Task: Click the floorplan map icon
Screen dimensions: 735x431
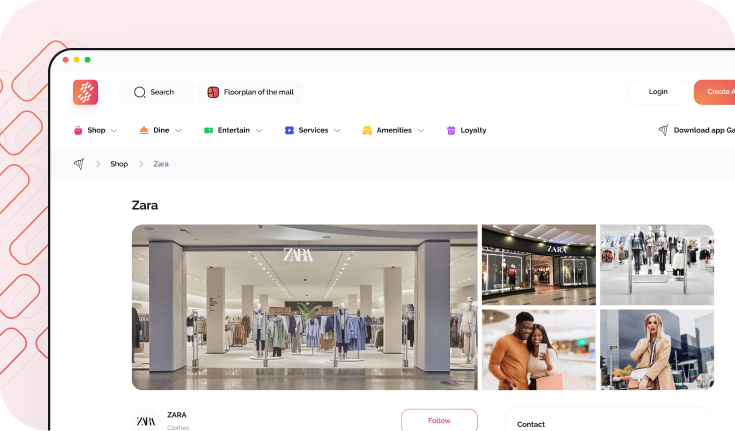Action: (x=213, y=92)
